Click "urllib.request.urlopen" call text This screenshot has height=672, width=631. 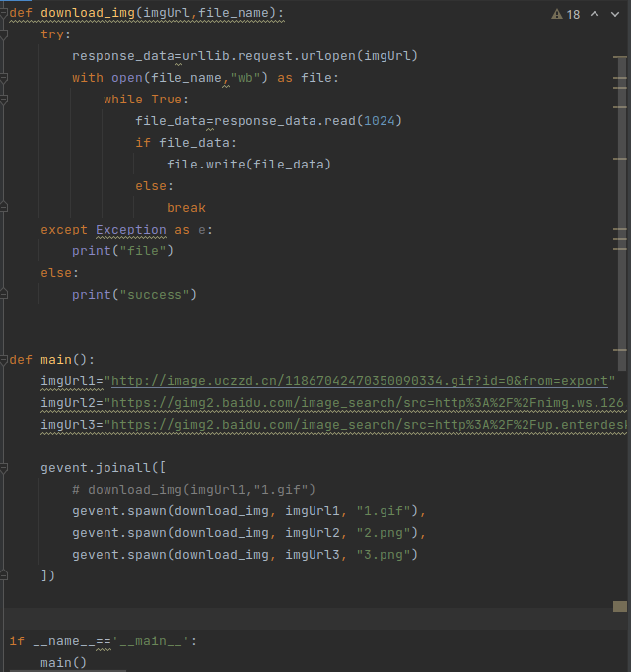pos(269,56)
